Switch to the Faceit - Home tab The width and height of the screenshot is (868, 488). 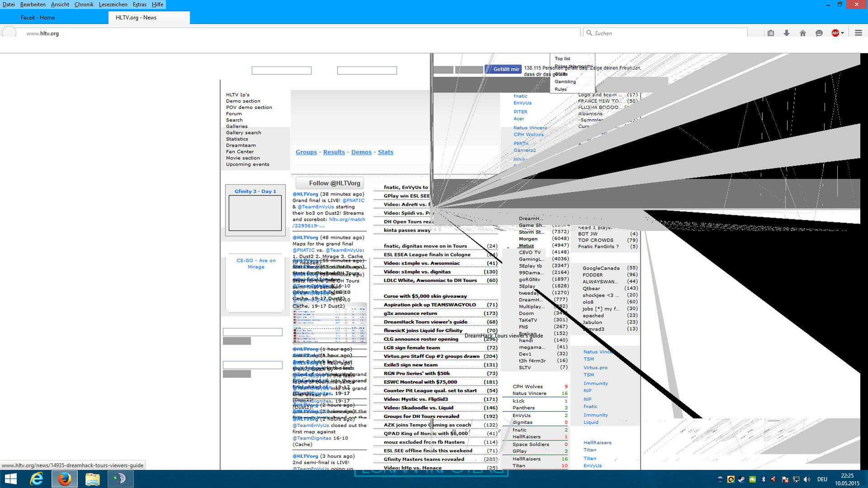coord(54,18)
